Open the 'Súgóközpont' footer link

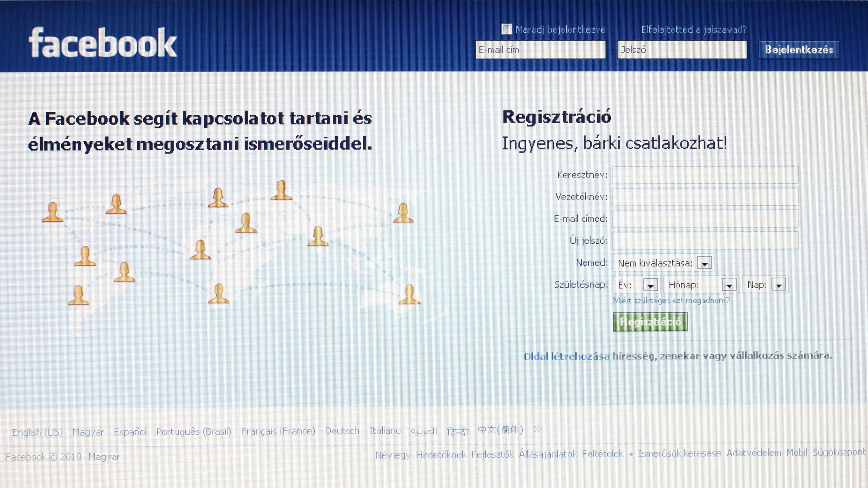[x=839, y=453]
